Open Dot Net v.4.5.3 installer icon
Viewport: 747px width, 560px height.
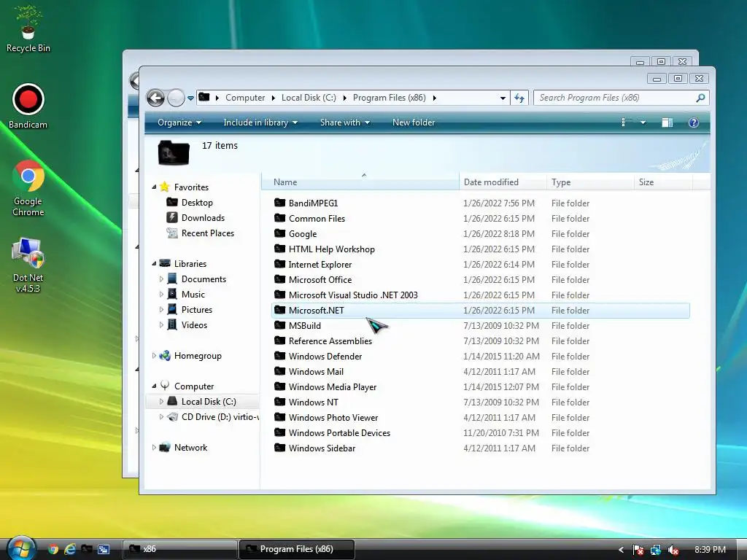(x=28, y=265)
